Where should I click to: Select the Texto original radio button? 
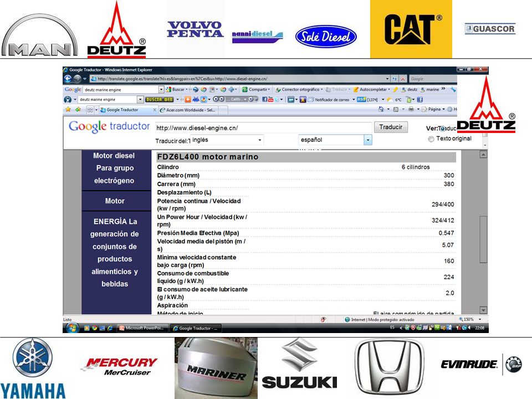tap(431, 139)
